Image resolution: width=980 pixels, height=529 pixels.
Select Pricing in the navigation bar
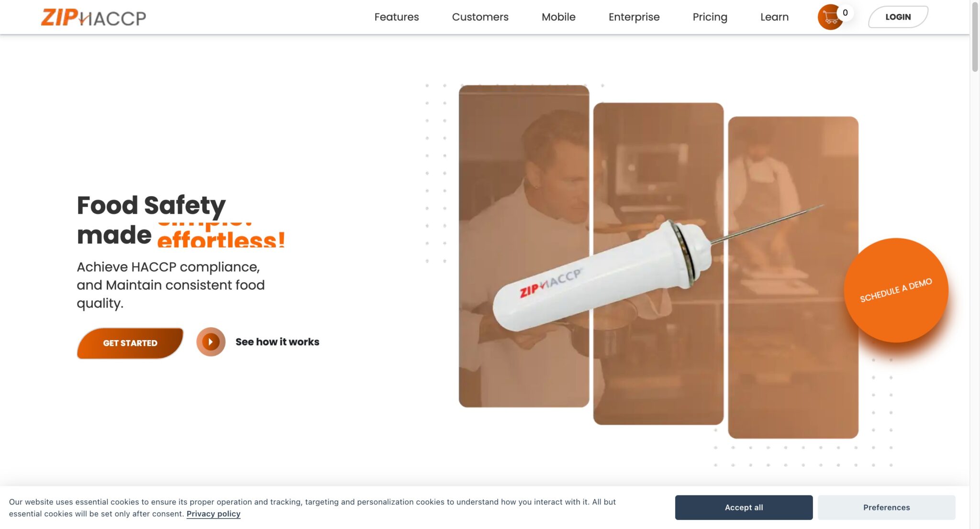tap(710, 17)
